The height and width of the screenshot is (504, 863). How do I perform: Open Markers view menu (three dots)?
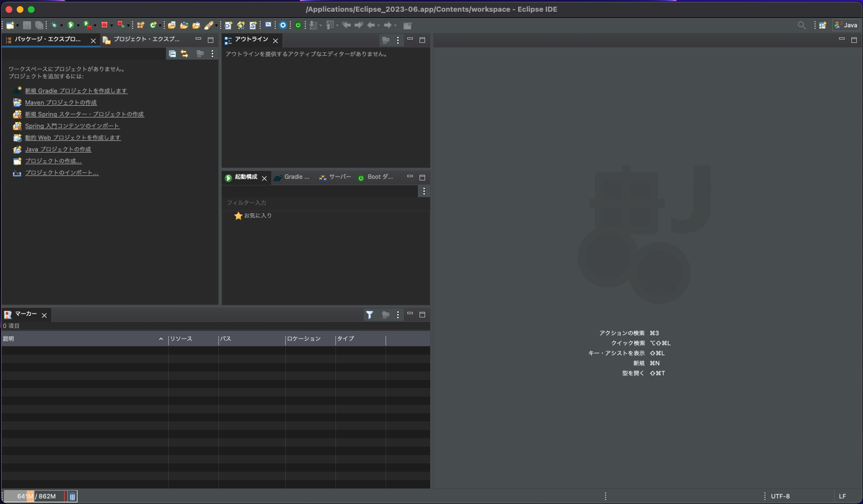click(x=398, y=315)
